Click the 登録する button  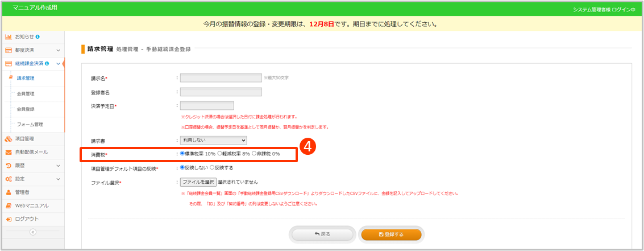391,234
